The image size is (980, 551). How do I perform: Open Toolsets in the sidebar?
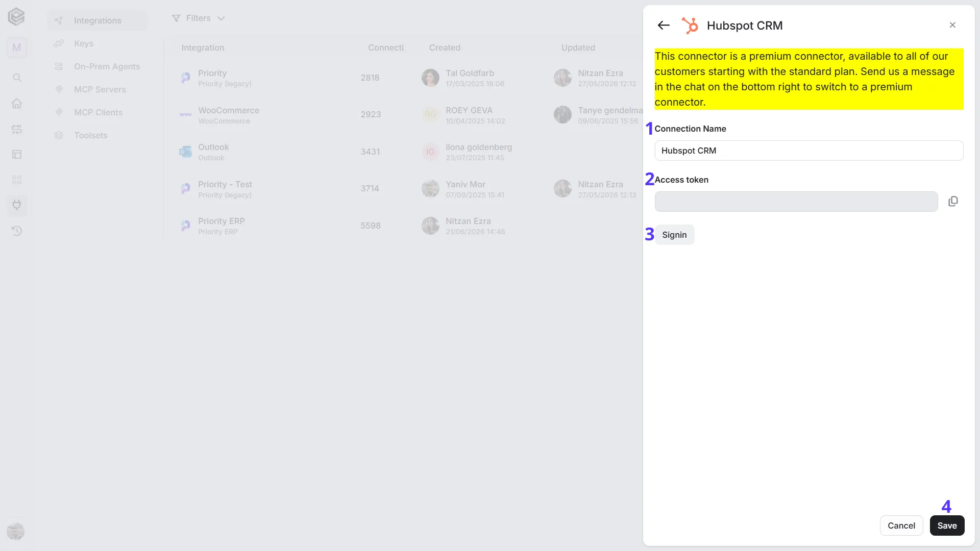click(97, 135)
